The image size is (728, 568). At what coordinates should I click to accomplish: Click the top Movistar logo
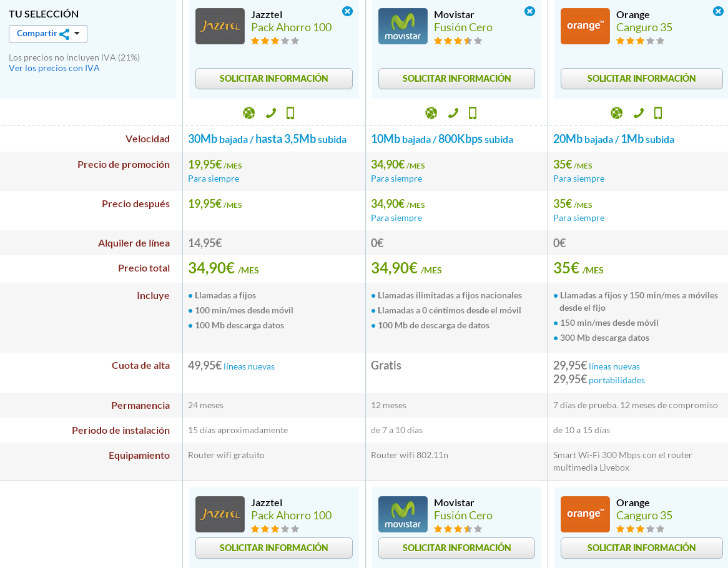tap(403, 26)
